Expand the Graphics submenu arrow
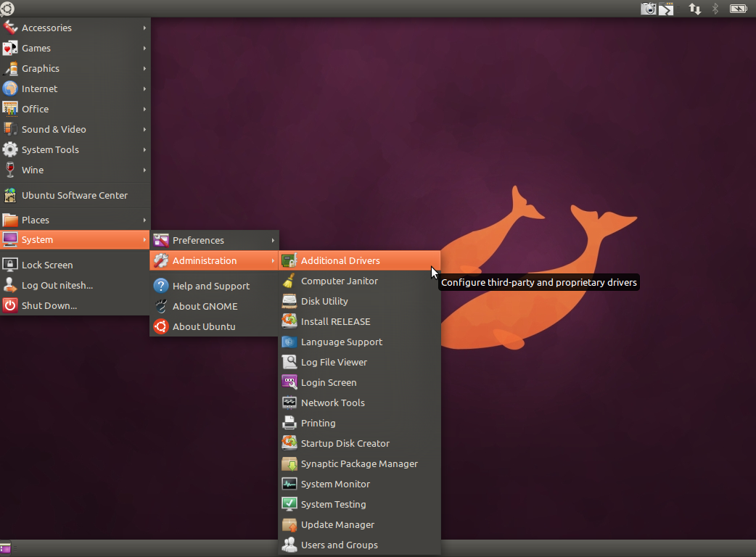 click(x=144, y=68)
